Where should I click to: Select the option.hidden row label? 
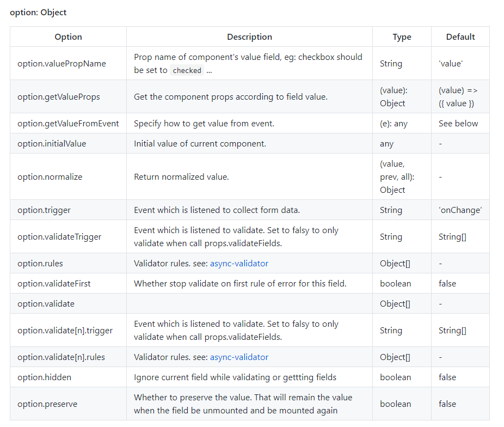pos(45,377)
